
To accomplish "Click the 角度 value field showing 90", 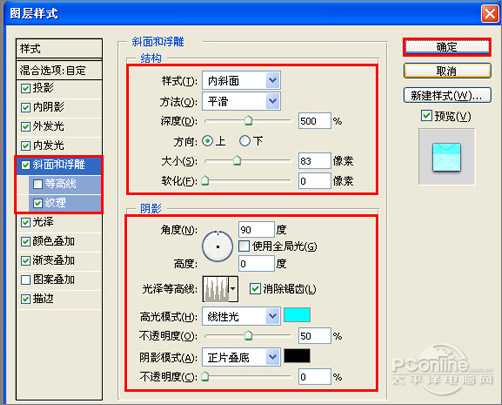I will [x=256, y=230].
